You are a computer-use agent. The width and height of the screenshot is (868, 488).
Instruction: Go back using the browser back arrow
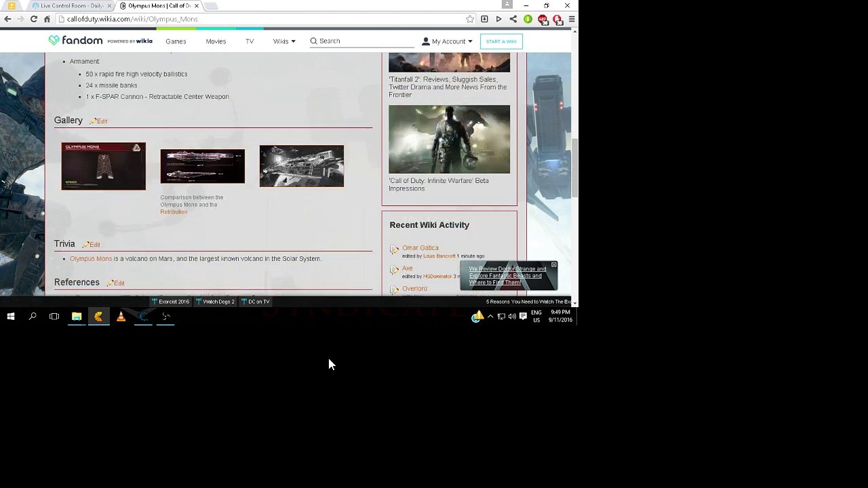coord(7,19)
